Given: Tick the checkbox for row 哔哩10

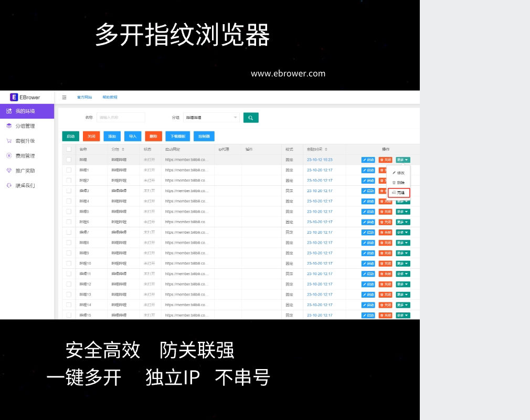Looking at the screenshot, I should coord(69,264).
